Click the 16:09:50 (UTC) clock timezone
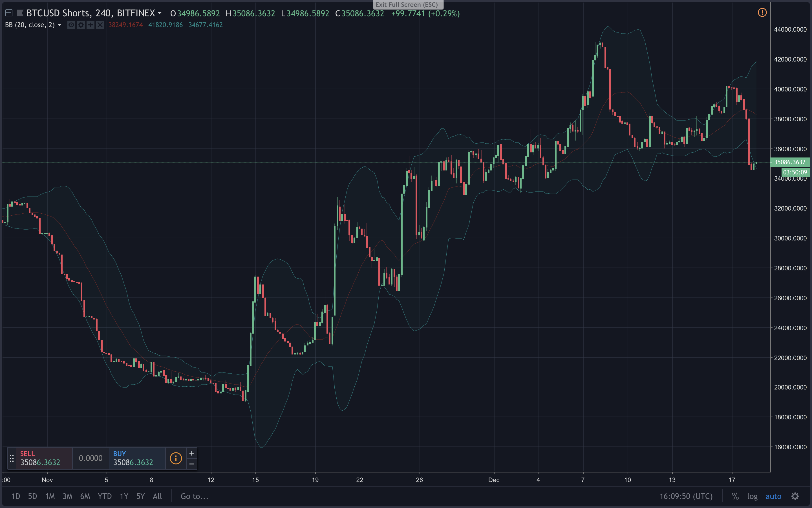 coord(686,496)
